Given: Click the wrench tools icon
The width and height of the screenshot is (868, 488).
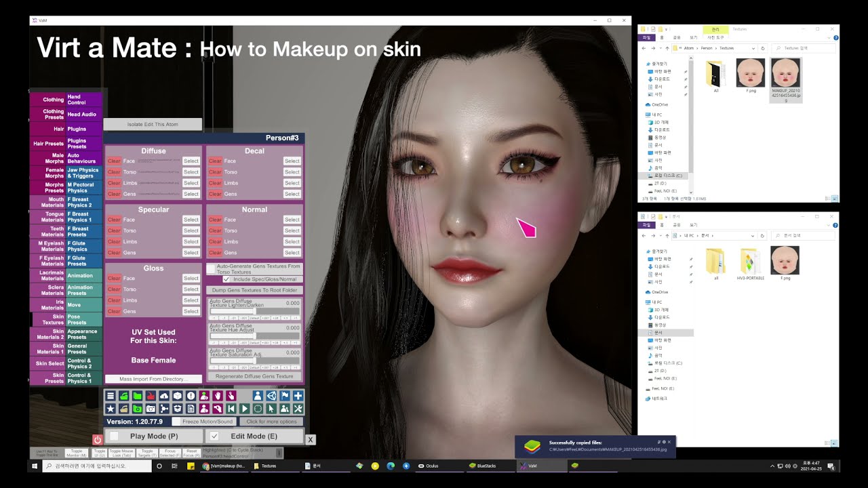Looking at the screenshot, I should pyautogui.click(x=298, y=409).
